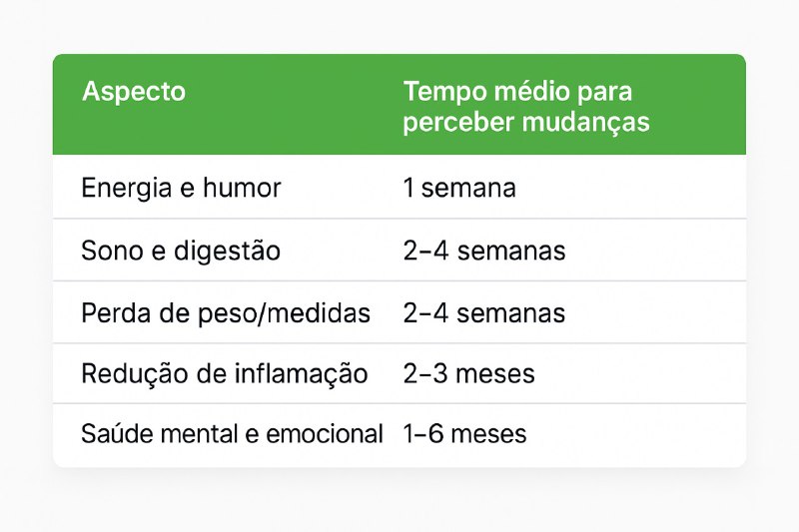799x532 pixels.
Task: Select the Saúde mental e emocional cell
Action: pos(233,434)
